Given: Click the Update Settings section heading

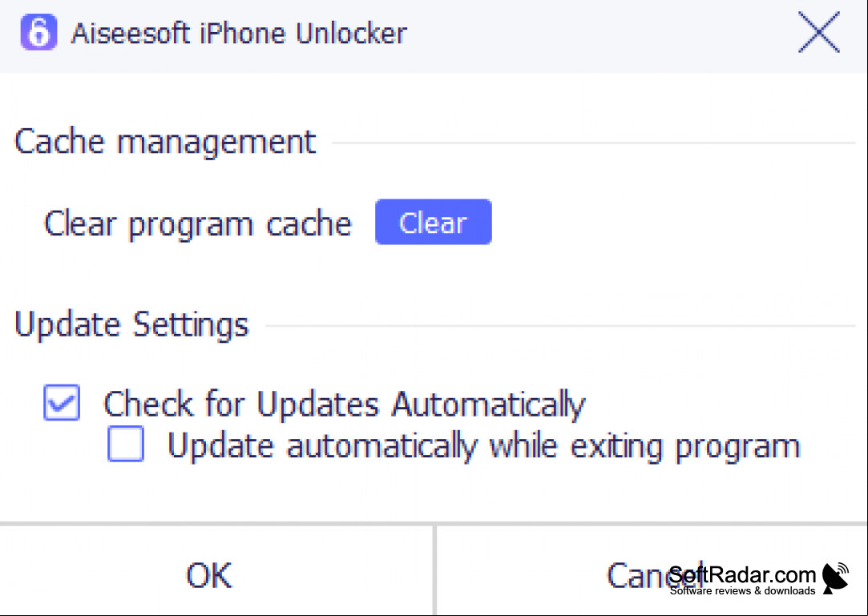Looking at the screenshot, I should pyautogui.click(x=131, y=324).
